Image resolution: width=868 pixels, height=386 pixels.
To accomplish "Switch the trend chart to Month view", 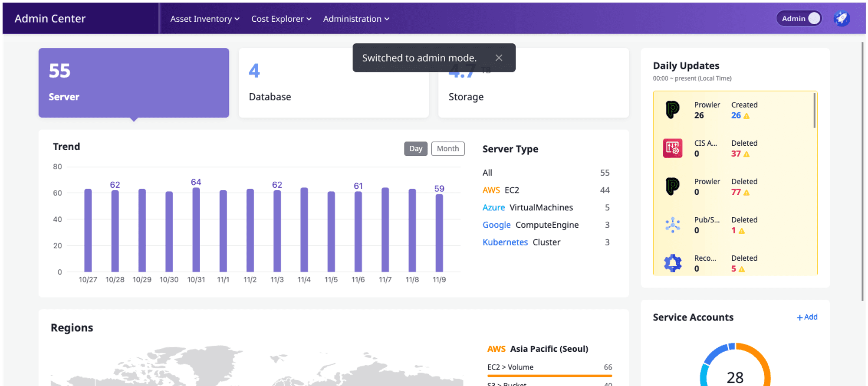I will coord(447,148).
